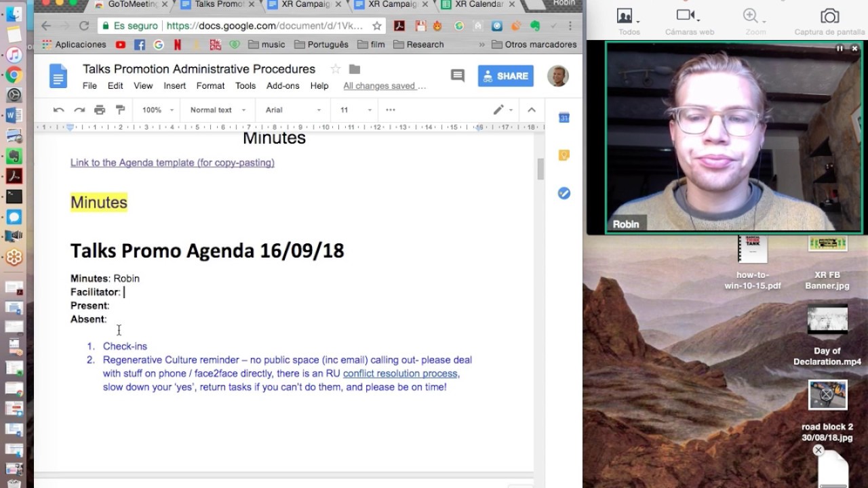Open conflict resolution process link
Image resolution: width=868 pixels, height=488 pixels.
click(x=400, y=373)
